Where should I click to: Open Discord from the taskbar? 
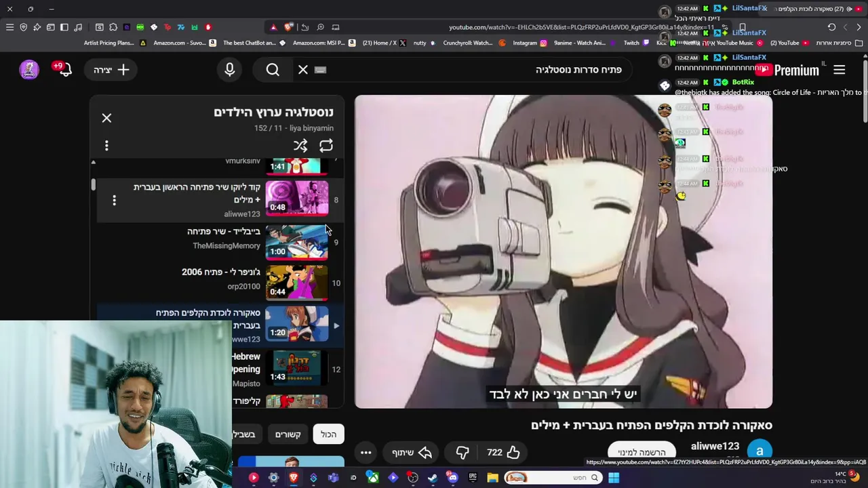pos(452,478)
